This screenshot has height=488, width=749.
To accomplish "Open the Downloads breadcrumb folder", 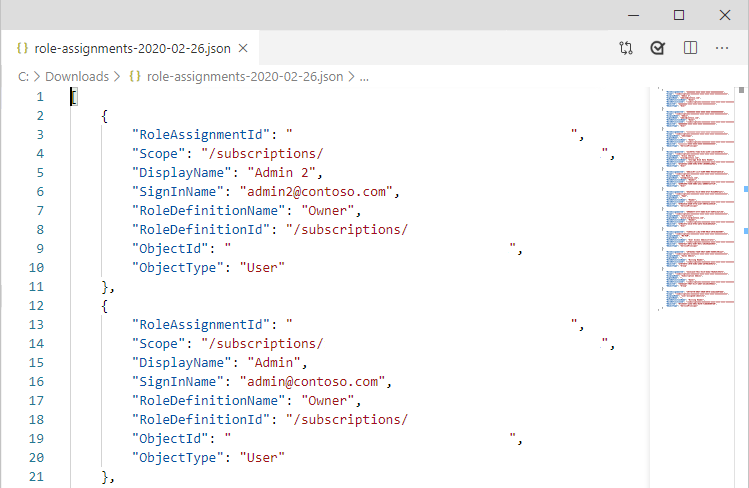I will pos(77,76).
